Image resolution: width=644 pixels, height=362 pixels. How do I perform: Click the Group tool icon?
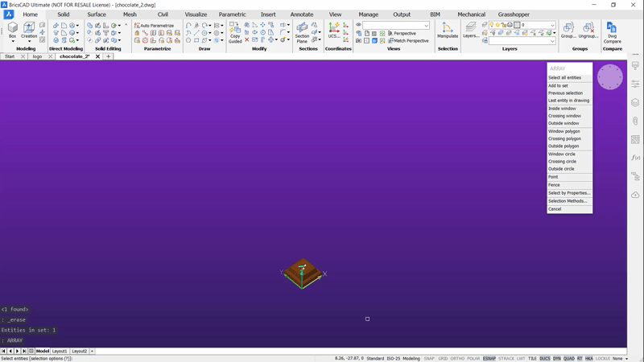tap(568, 31)
